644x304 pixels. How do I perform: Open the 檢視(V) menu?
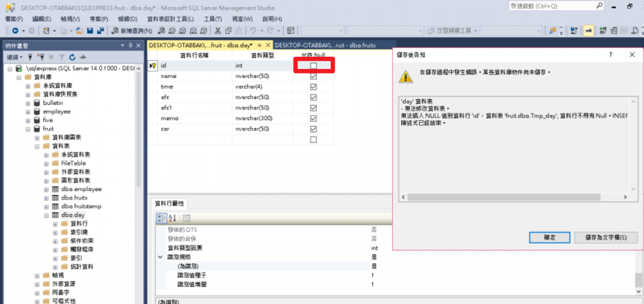[70, 19]
